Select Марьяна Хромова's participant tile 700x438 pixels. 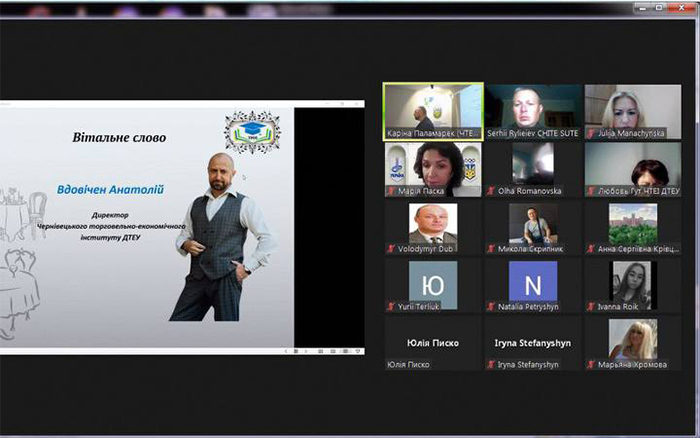[632, 340]
